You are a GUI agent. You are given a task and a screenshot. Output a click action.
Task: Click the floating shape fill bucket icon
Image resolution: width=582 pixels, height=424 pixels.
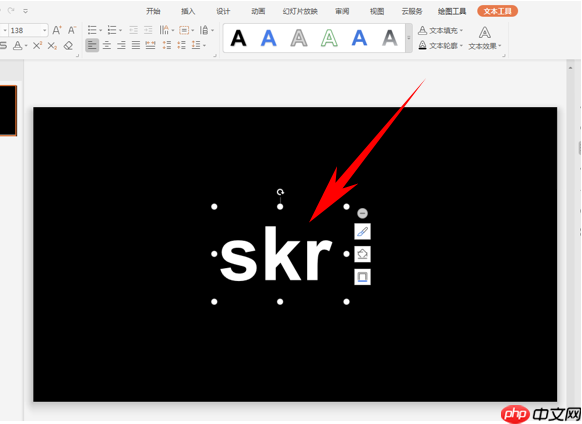[362, 254]
